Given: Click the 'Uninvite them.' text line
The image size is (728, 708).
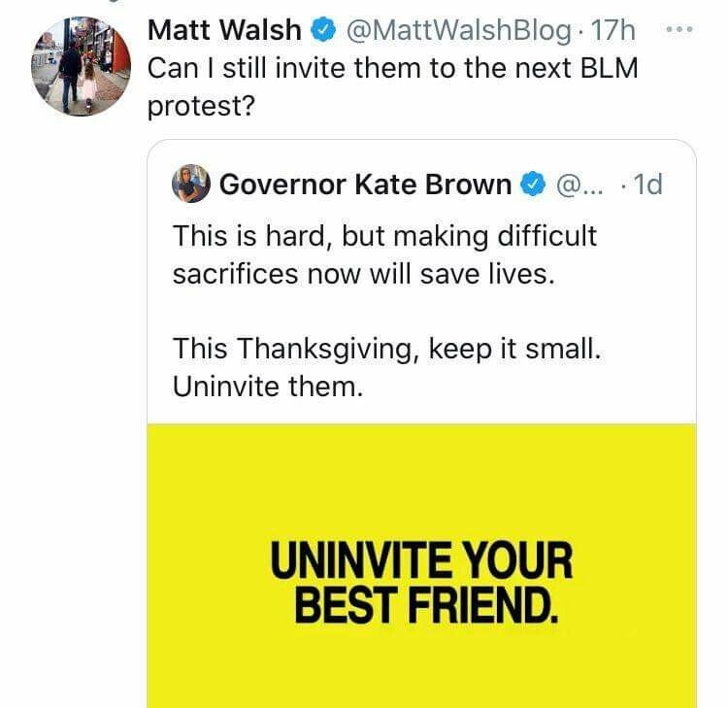Looking at the screenshot, I should (x=267, y=386).
